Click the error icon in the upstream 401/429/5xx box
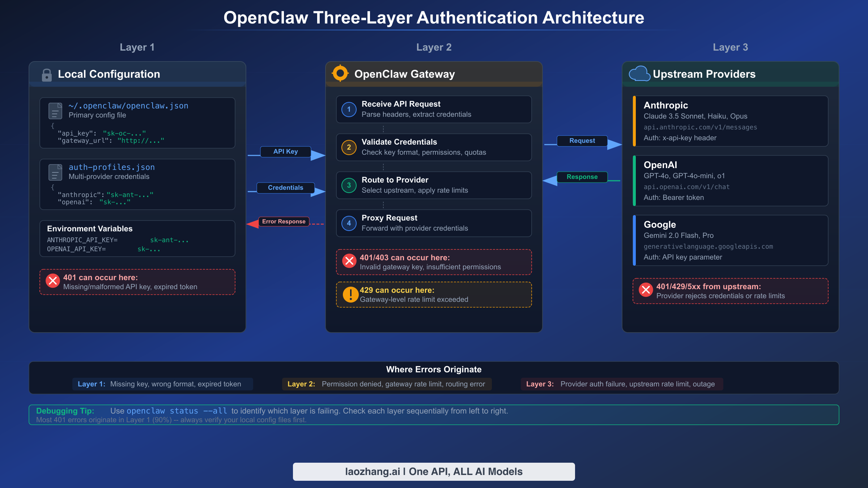Screen dimensions: 868x488 (x=646, y=290)
